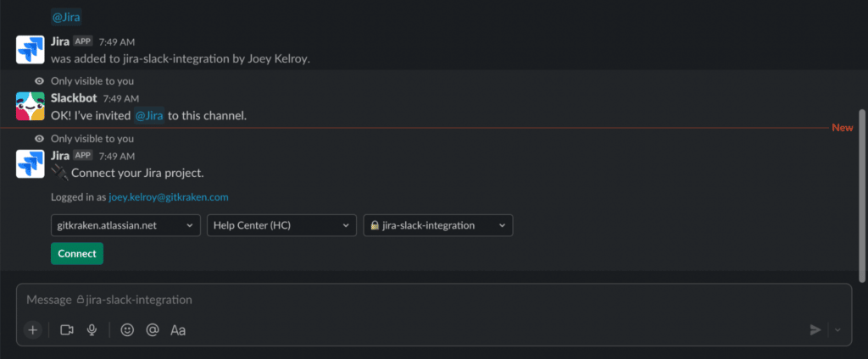868x359 pixels.
Task: Open send options chevron next to send
Action: coord(837,330)
